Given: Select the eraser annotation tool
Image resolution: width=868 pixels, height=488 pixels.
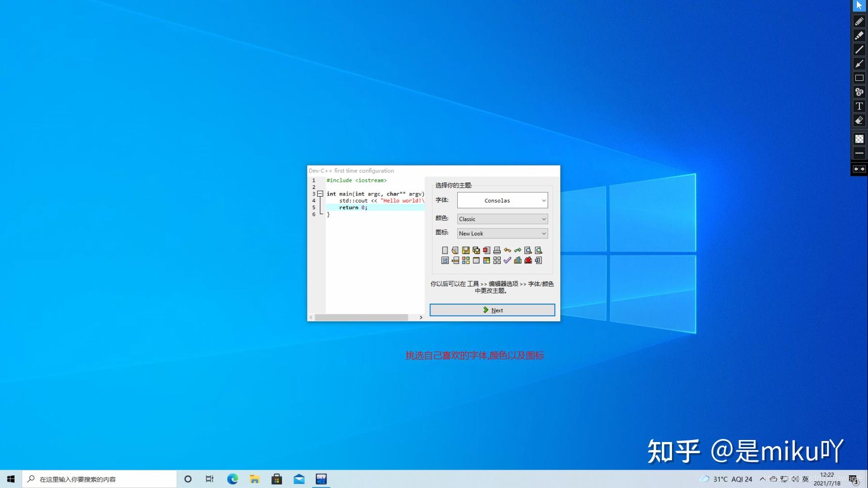Looking at the screenshot, I should (859, 120).
